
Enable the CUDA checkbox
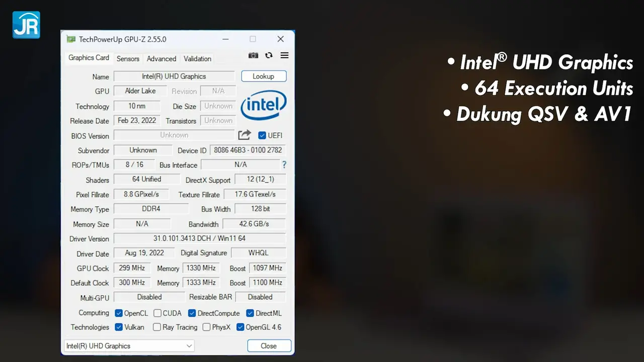pos(157,313)
